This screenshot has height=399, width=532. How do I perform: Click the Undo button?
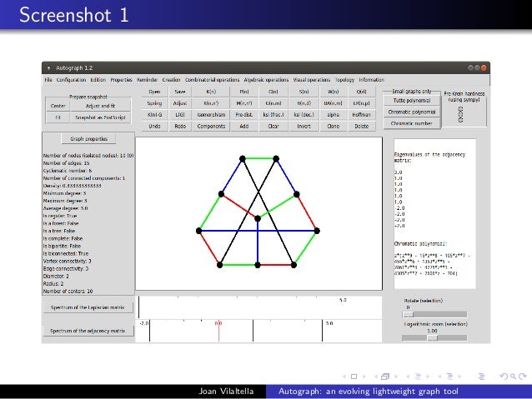pyautogui.click(x=154, y=126)
